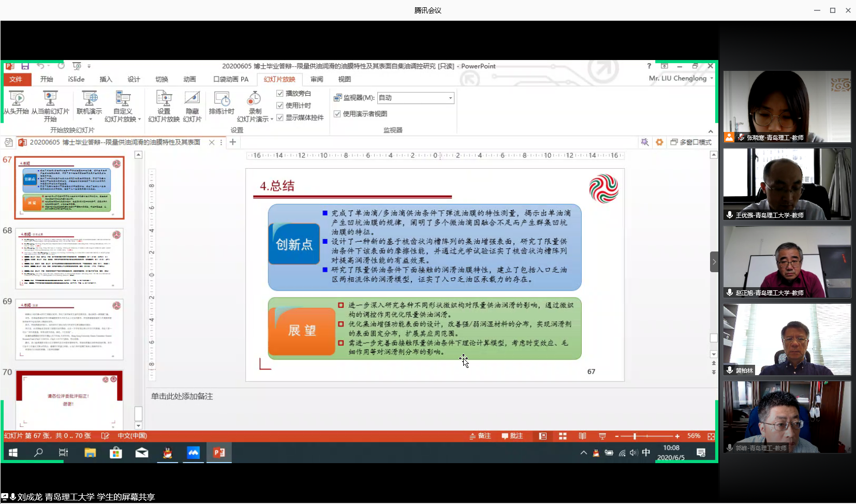
Task: Click the zoom slider in status bar
Action: (646, 436)
